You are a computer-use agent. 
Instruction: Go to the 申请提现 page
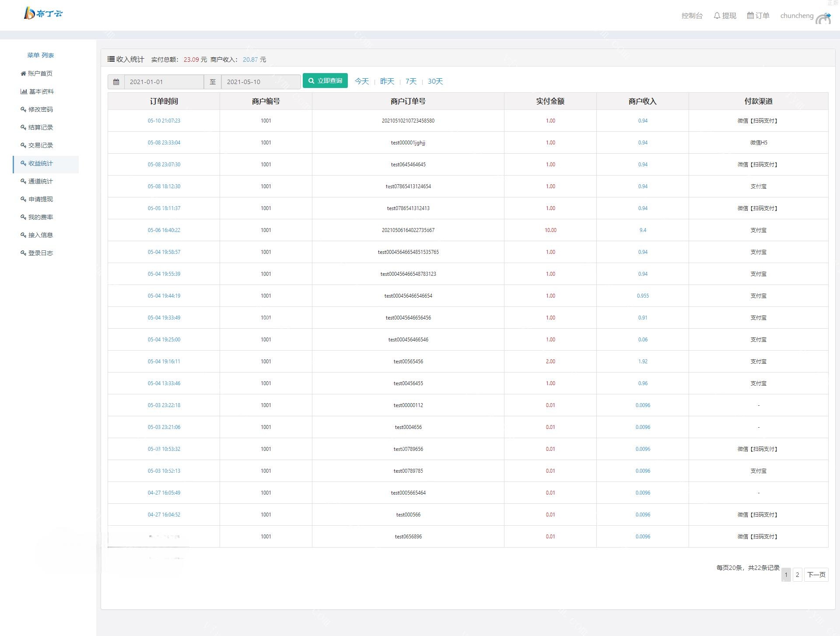click(37, 199)
